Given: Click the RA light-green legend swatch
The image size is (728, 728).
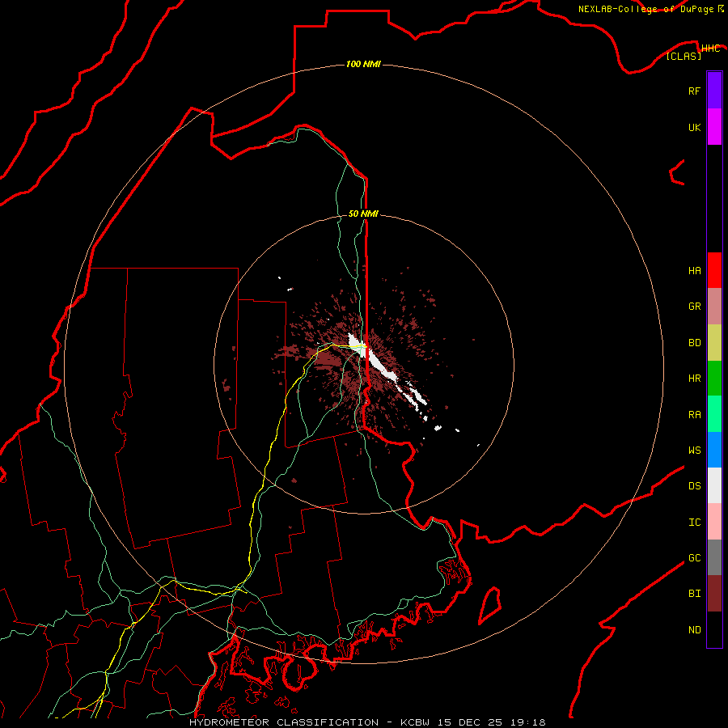Looking at the screenshot, I should click(x=714, y=414).
